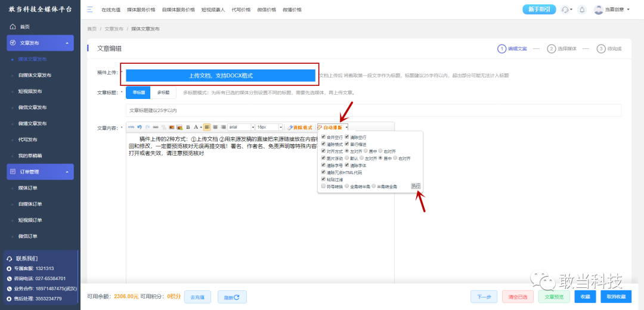The image size is (644, 310).
Task: Open the font color picker arrow
Action: tap(201, 128)
